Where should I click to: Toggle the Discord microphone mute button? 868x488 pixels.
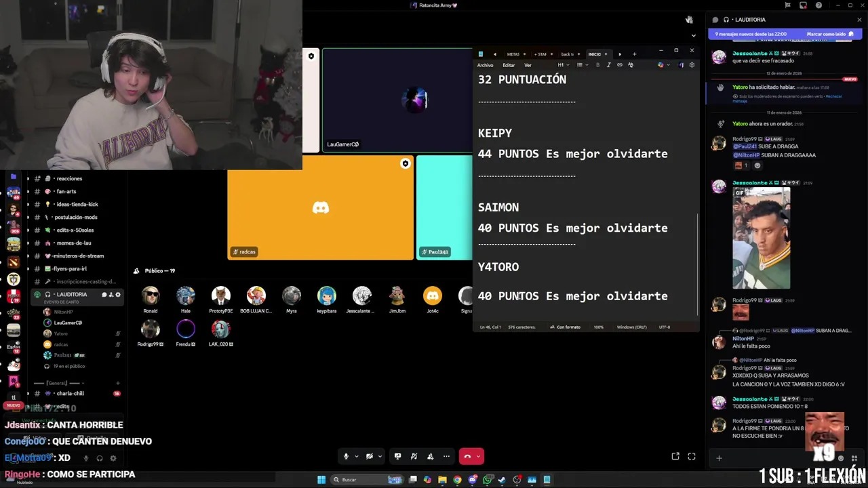pyautogui.click(x=346, y=456)
